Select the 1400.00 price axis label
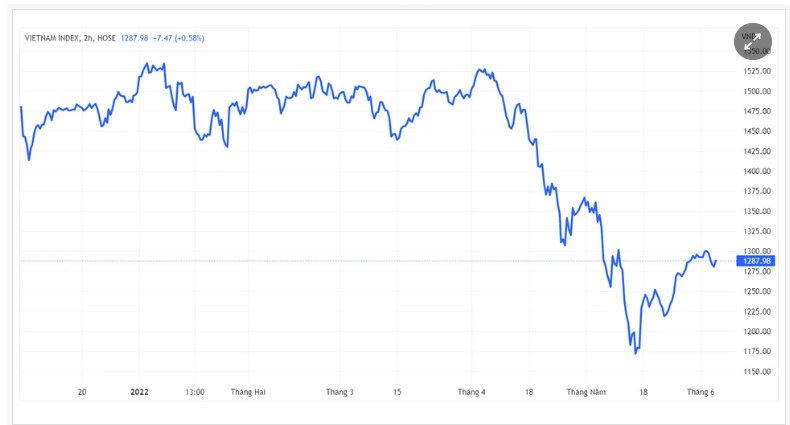The height and width of the screenshot is (425, 790). click(756, 171)
